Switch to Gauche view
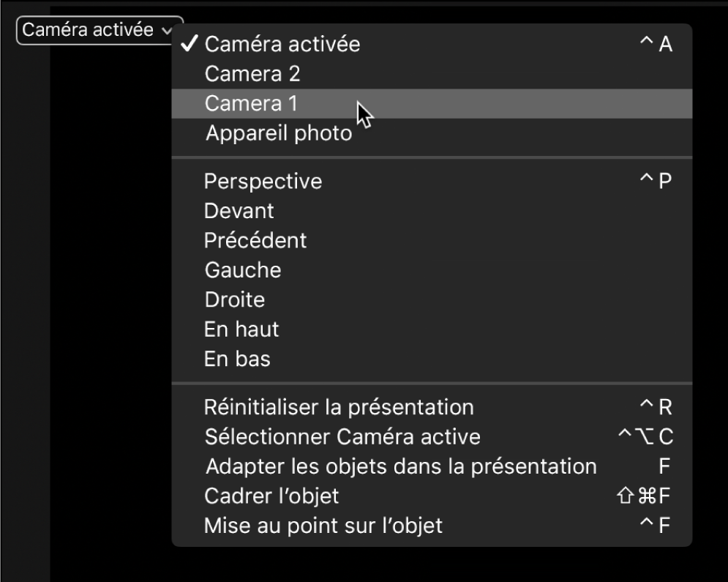 coord(242,269)
